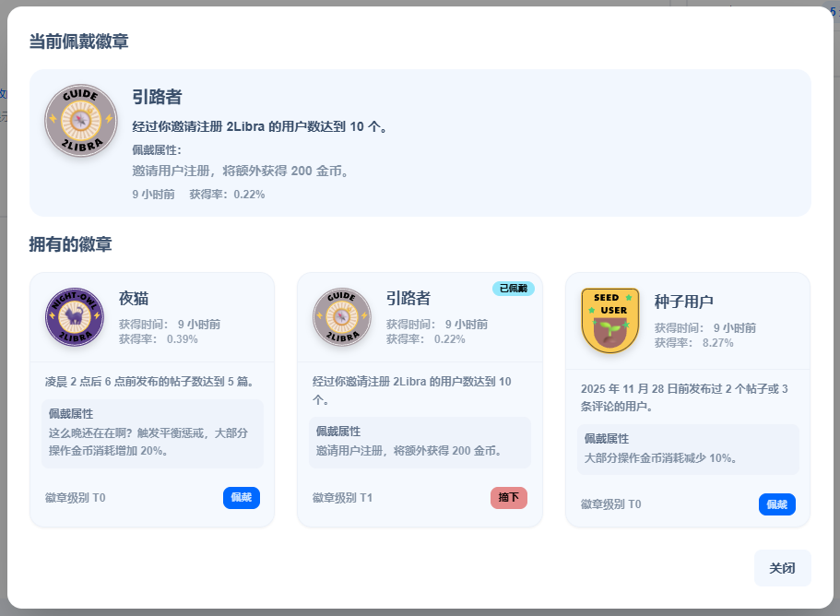840x616 pixels.
Task: Click the Seed User badge icon
Action: tap(610, 320)
